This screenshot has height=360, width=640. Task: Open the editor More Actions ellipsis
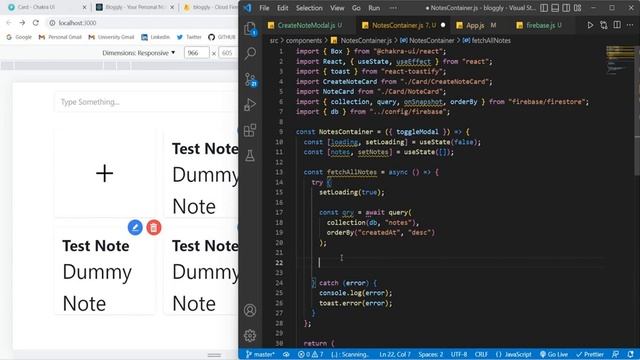click(x=630, y=25)
